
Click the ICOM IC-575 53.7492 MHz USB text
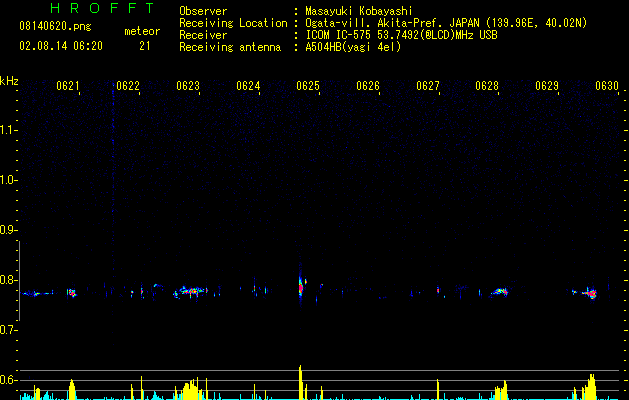[x=402, y=35]
